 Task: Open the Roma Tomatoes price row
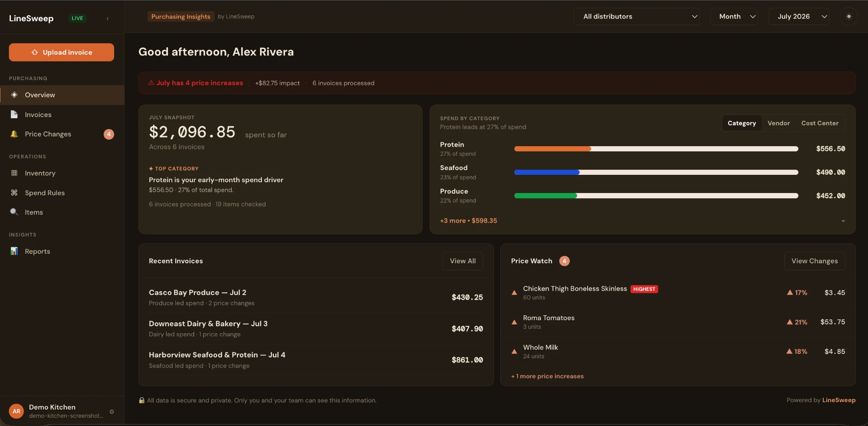pos(678,322)
